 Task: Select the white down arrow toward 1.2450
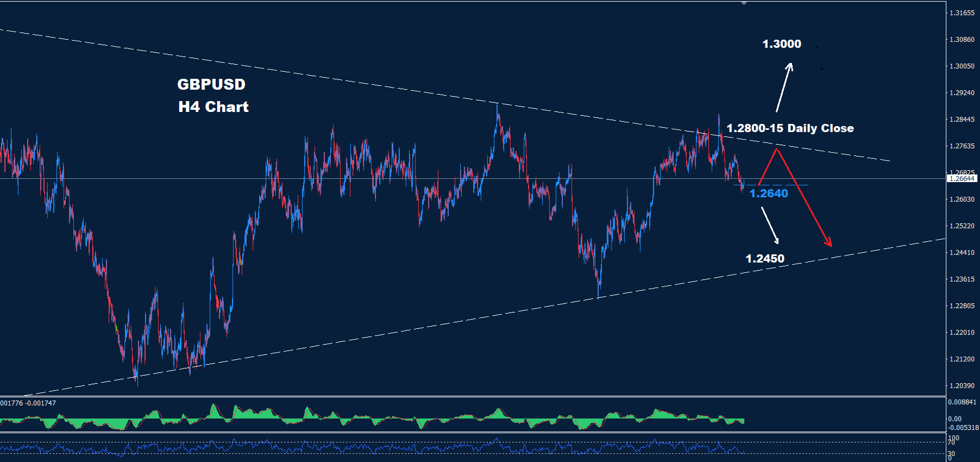click(x=770, y=225)
